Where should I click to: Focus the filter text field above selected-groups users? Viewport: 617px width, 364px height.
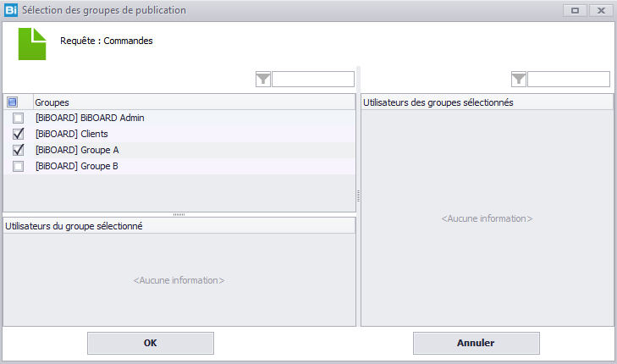569,79
